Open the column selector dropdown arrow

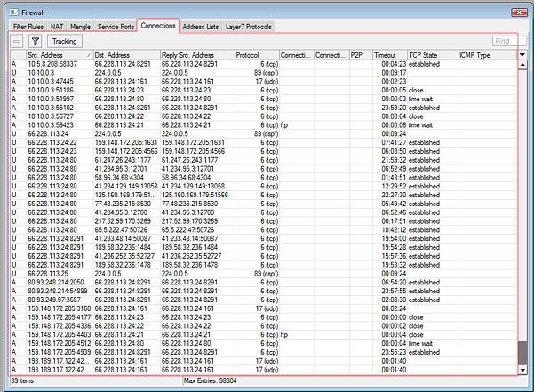(x=522, y=55)
